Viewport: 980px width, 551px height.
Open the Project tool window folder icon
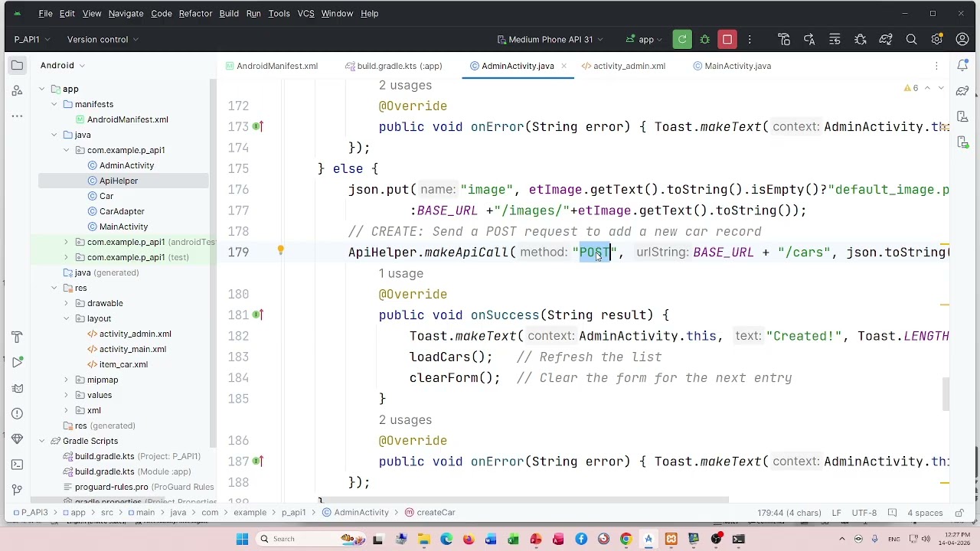(17, 66)
